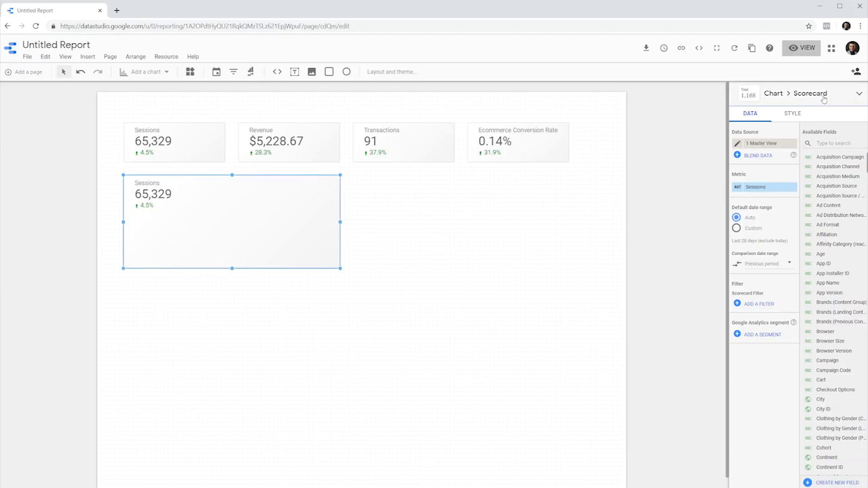Insert a text box
The width and height of the screenshot is (868, 488).
coord(295,72)
